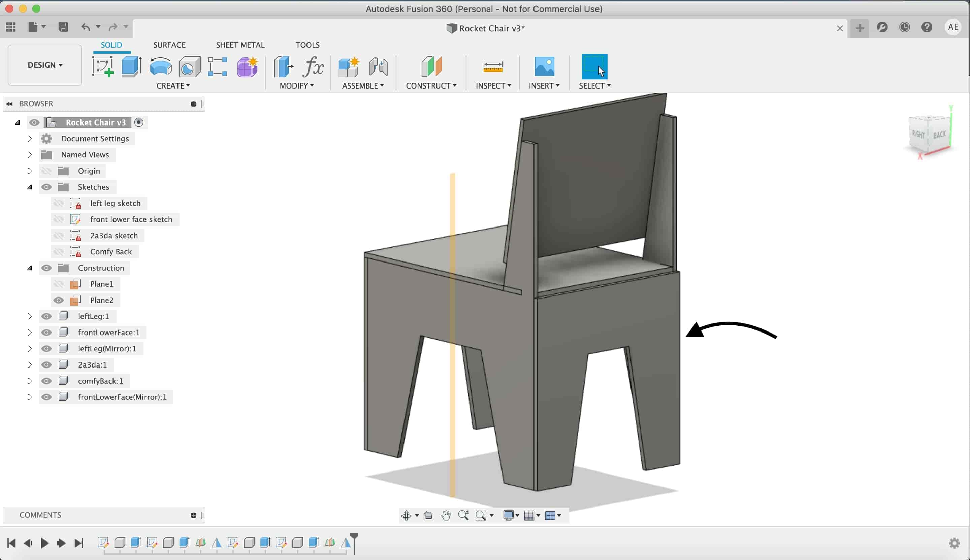The image size is (970, 560).
Task: Open the job status clock icon
Action: [x=905, y=27]
